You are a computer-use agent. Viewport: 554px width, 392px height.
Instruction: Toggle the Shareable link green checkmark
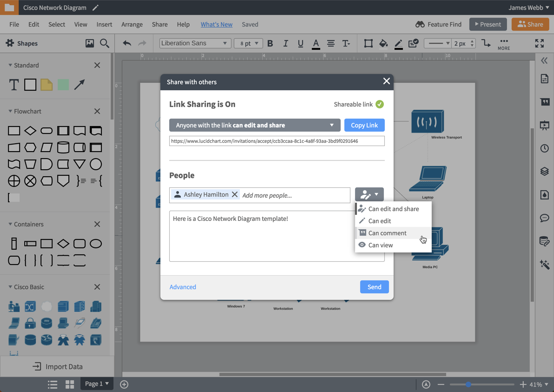(380, 104)
